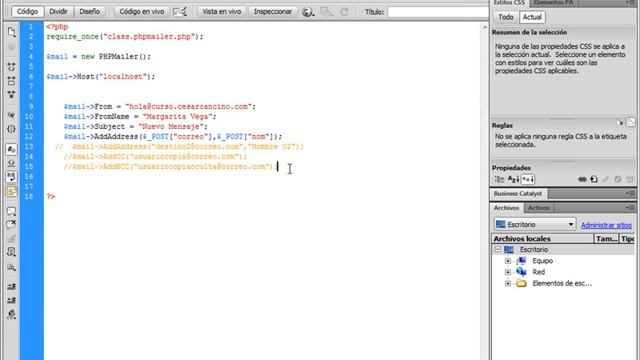Click the Inspeccionar button

click(273, 11)
